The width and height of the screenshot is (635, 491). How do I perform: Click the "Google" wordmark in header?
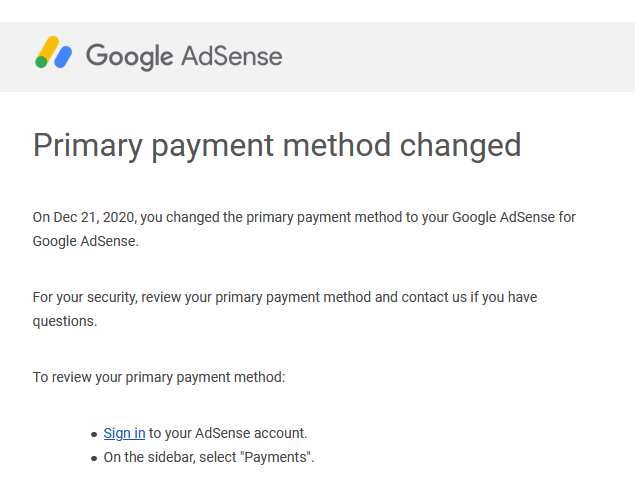point(130,57)
